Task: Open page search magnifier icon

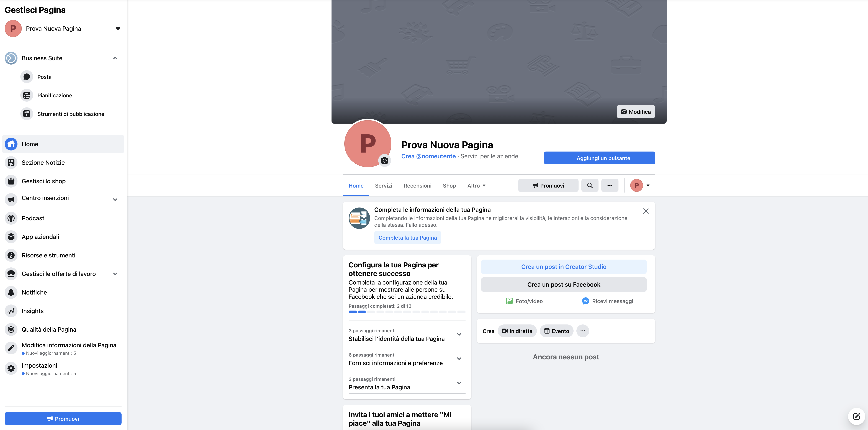Action: tap(590, 185)
